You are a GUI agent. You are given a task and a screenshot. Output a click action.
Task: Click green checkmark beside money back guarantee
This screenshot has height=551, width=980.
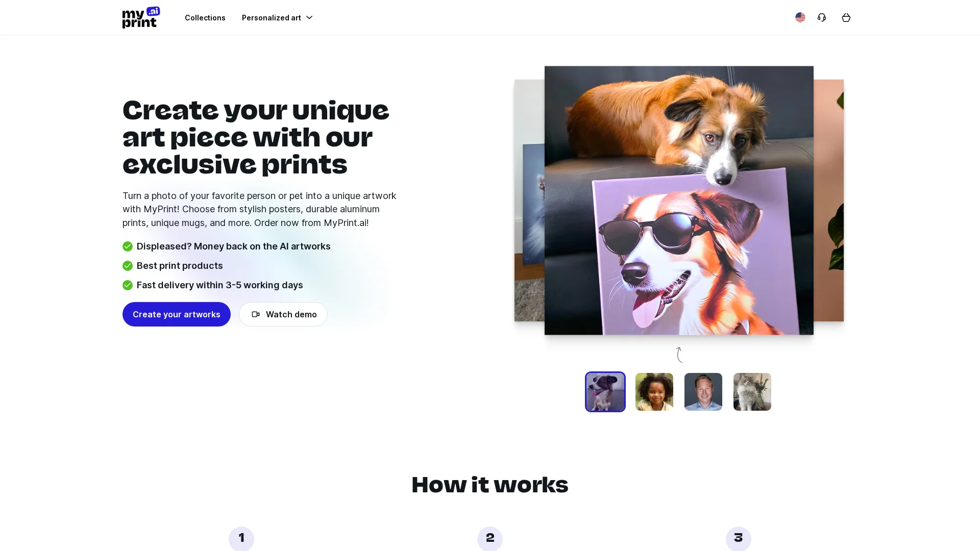coord(128,246)
